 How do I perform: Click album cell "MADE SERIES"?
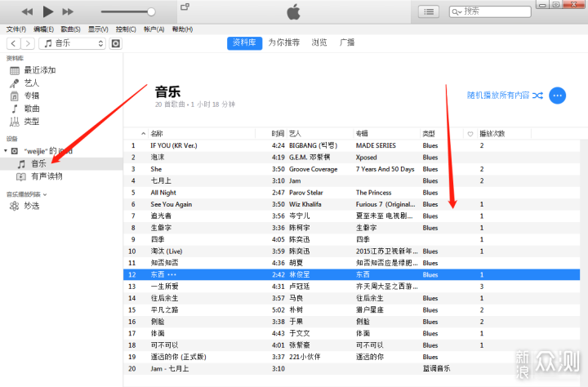[376, 145]
